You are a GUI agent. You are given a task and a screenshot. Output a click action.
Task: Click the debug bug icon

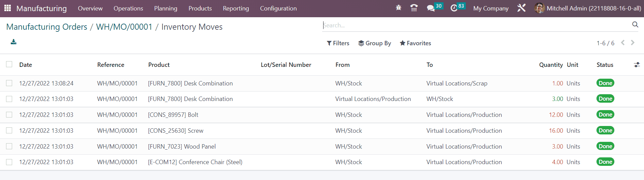(x=398, y=8)
